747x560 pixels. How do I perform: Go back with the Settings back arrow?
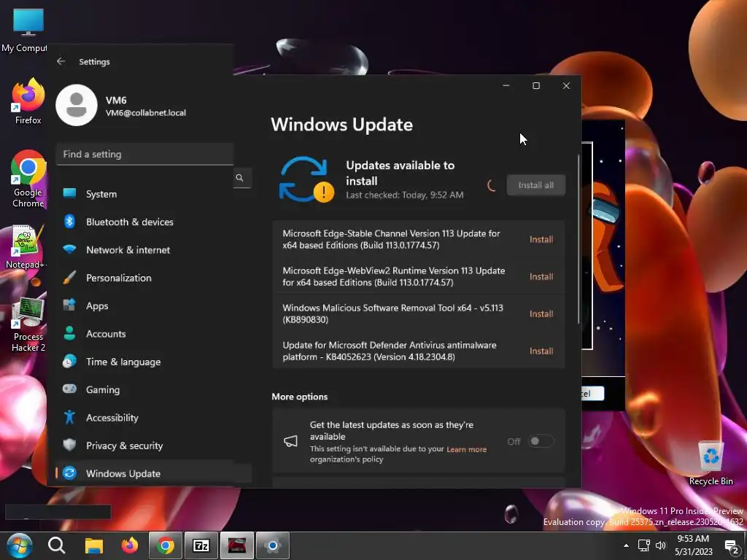point(61,61)
